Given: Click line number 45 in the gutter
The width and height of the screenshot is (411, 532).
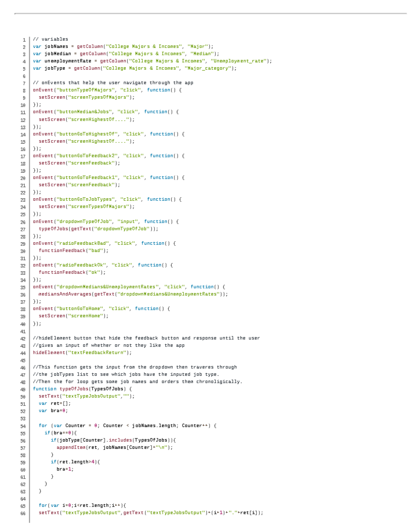Looking at the screenshot, I should (x=23, y=360).
